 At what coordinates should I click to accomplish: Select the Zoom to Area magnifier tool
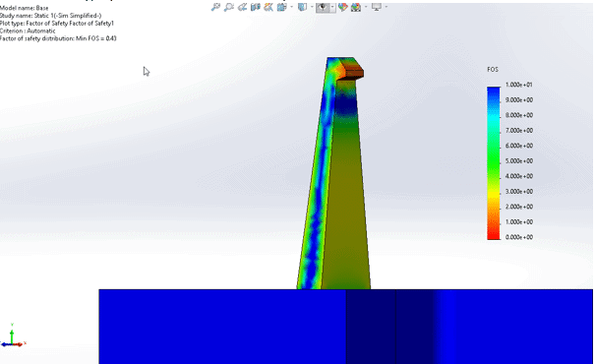click(229, 7)
